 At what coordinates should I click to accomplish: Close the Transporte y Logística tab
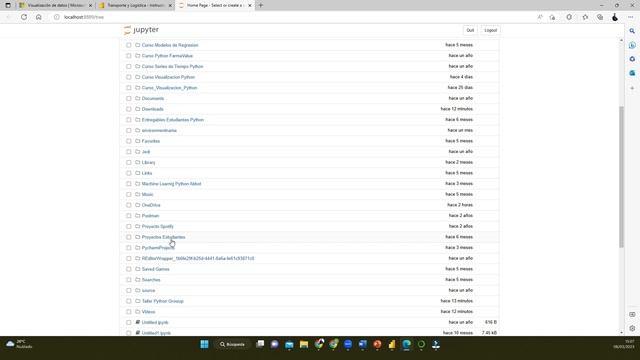pyautogui.click(x=170, y=5)
